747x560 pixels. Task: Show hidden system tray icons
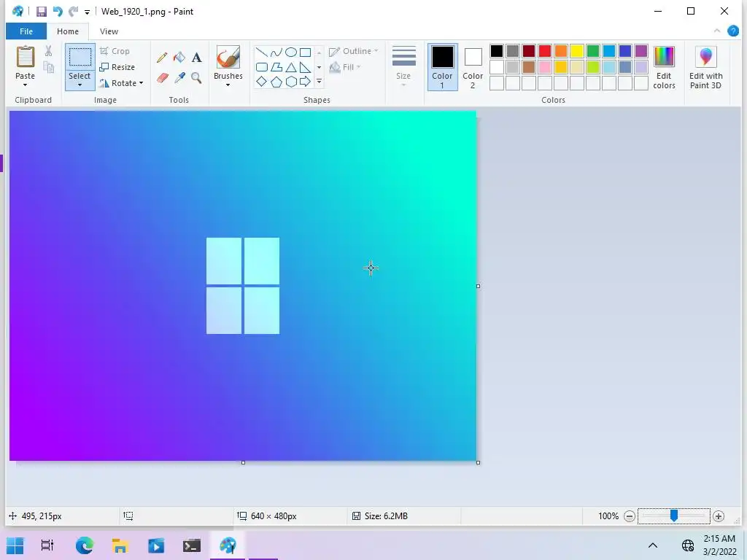coord(653,545)
